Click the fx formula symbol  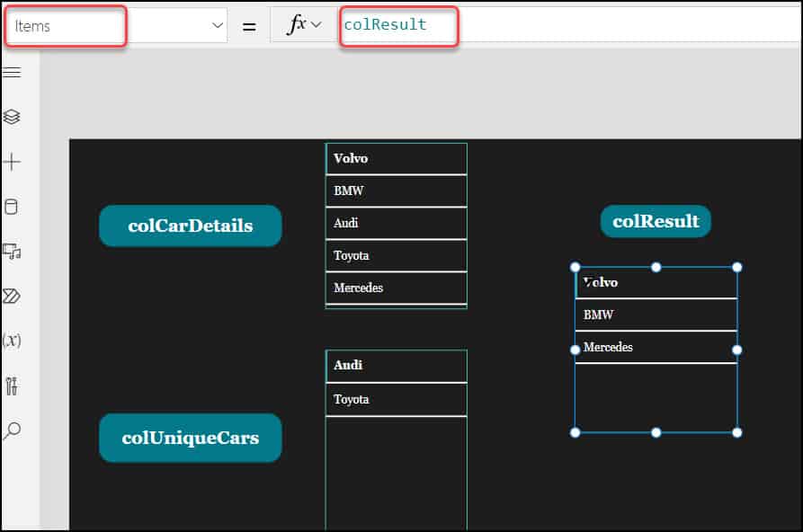(x=298, y=24)
